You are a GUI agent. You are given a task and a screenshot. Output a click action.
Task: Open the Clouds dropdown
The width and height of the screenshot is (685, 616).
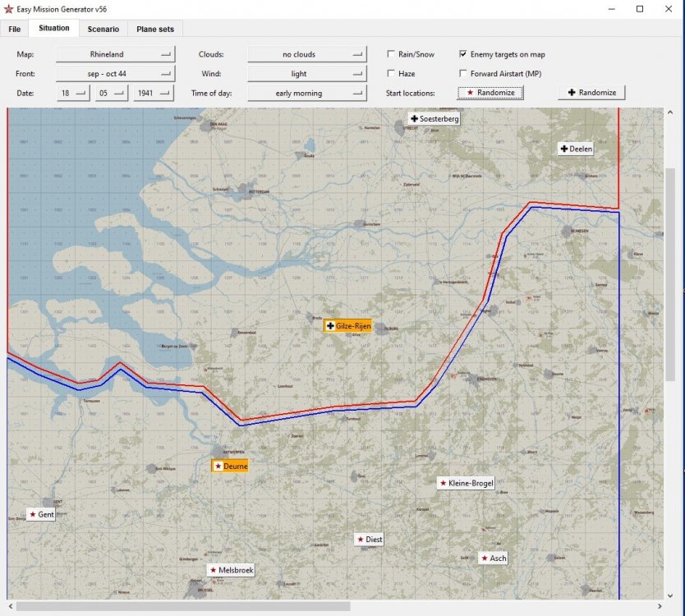coord(307,54)
